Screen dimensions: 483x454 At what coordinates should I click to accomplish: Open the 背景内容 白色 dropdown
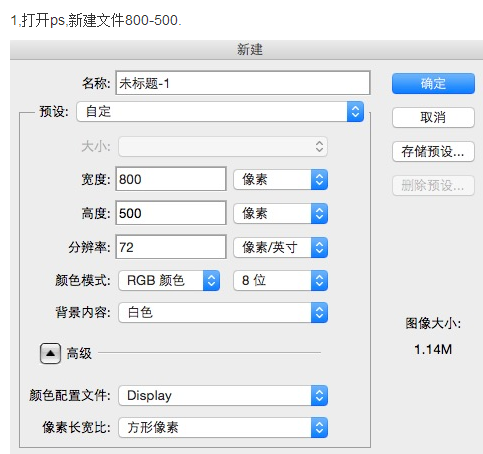click(x=223, y=313)
